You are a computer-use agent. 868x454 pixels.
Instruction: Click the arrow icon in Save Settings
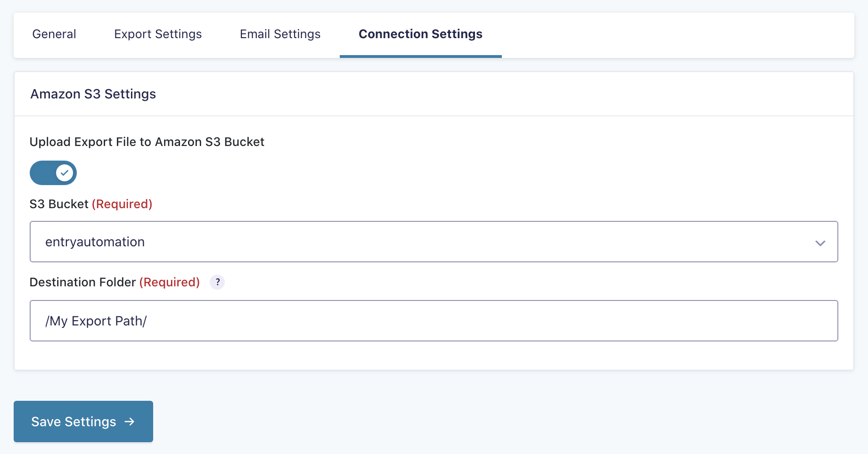[130, 422]
